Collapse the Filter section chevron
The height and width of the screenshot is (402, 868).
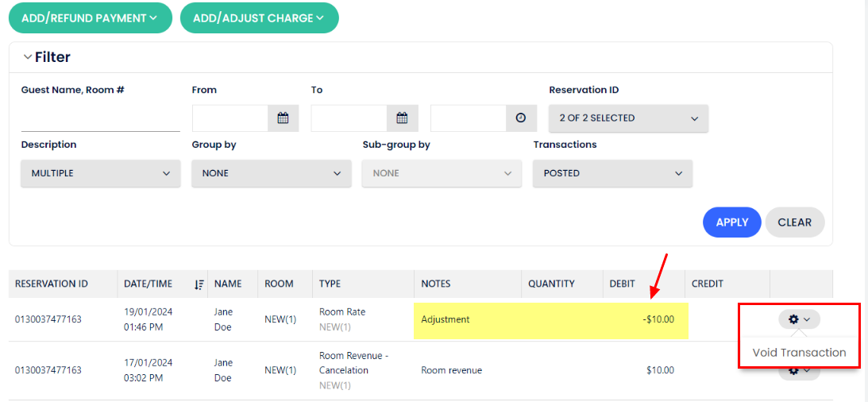pos(28,57)
